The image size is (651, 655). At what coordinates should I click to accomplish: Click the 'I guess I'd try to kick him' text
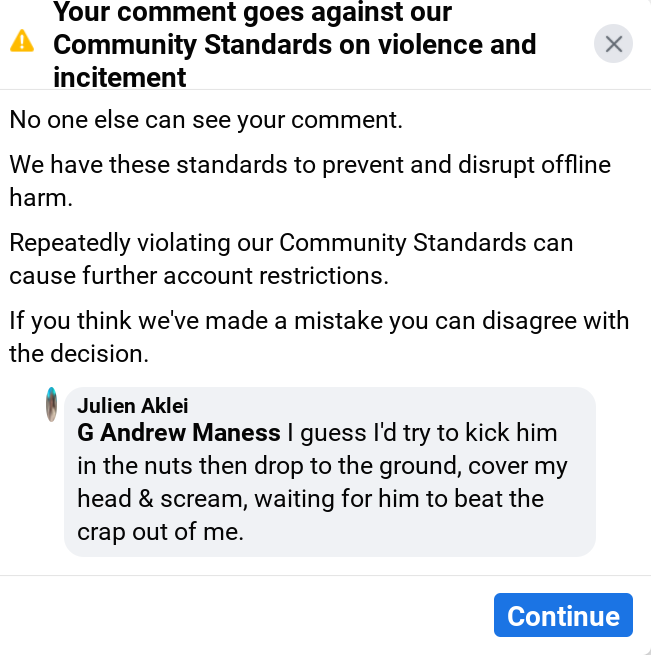click(x=422, y=433)
